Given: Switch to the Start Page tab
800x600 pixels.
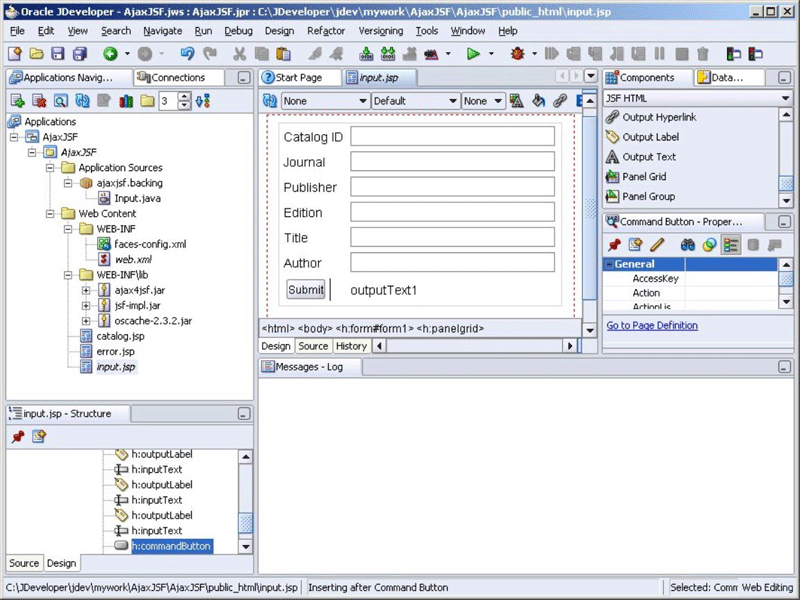Looking at the screenshot, I should pos(299,78).
